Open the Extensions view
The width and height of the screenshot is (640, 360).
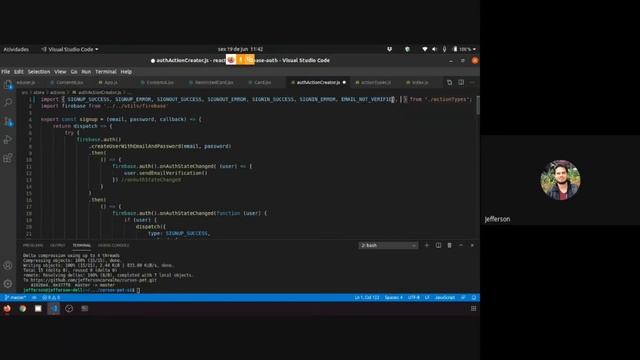8,158
